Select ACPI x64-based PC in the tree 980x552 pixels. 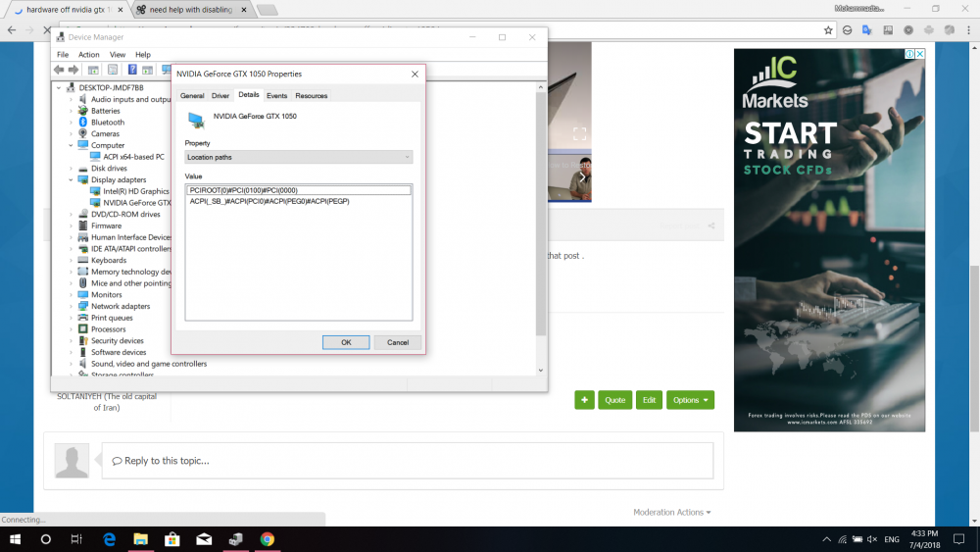coord(133,157)
